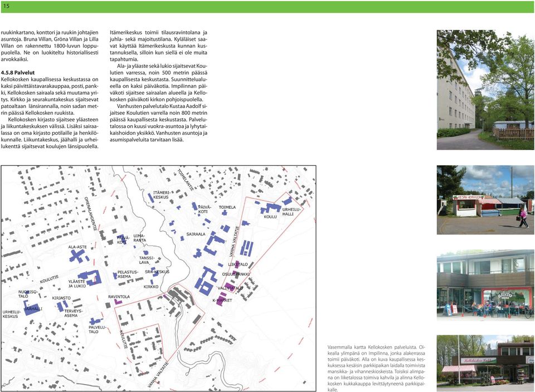Click the paragraph line "ruukinkartano, konttori ja ruukin johtajien"
The height and width of the screenshot is (392, 535).
point(50,32)
